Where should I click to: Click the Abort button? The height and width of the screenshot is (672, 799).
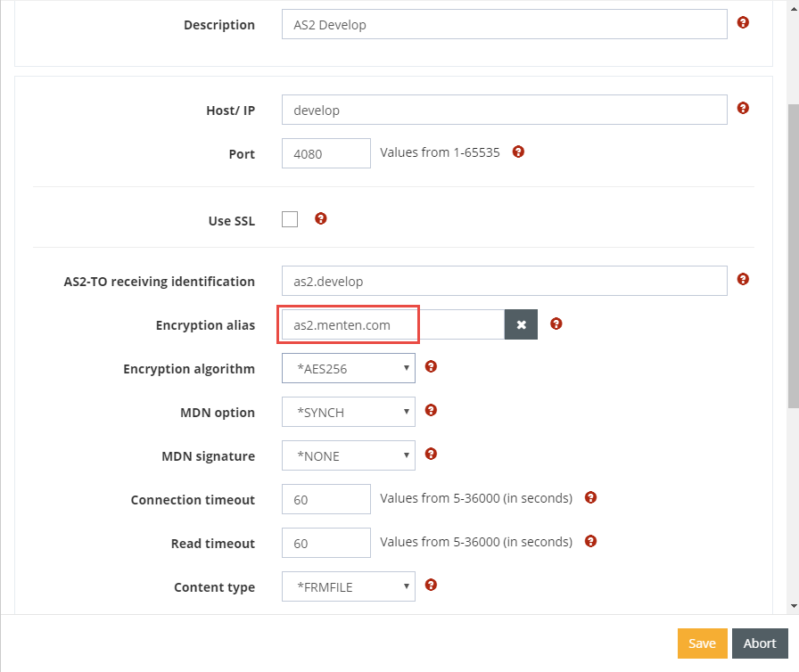click(x=760, y=643)
